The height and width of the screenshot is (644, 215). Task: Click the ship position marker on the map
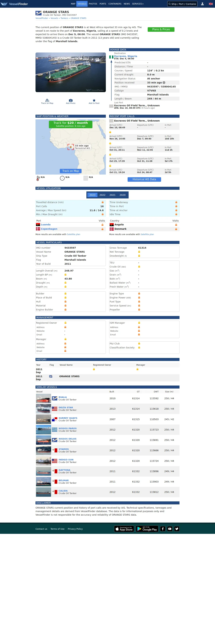click(71, 147)
